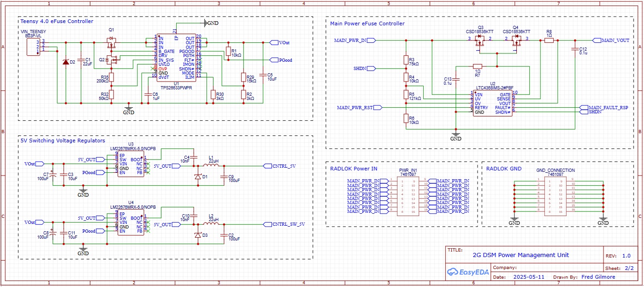The width and height of the screenshot is (644, 287).
Task: Select the R8 1Ω resistor symbol
Action: pos(549,41)
